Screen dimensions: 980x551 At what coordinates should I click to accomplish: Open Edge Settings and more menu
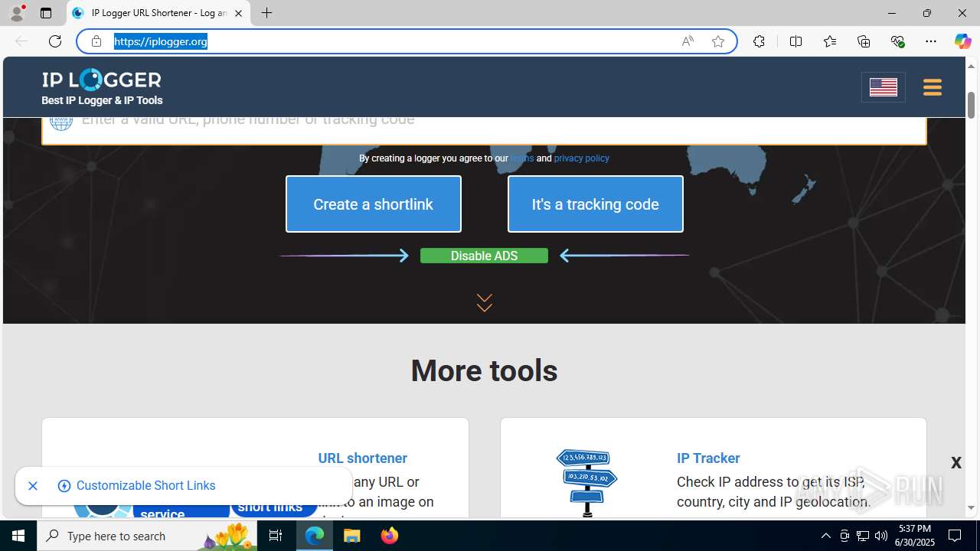click(x=931, y=41)
